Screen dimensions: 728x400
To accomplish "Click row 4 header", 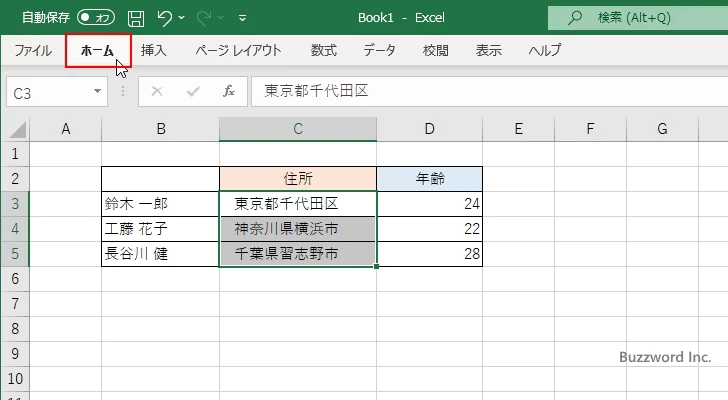I will tap(15, 229).
